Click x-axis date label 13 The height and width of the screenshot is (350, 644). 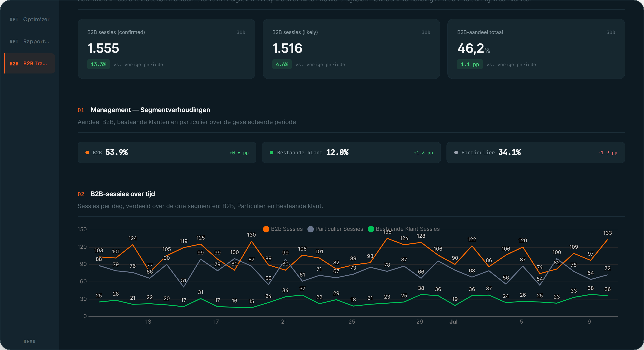point(148,322)
